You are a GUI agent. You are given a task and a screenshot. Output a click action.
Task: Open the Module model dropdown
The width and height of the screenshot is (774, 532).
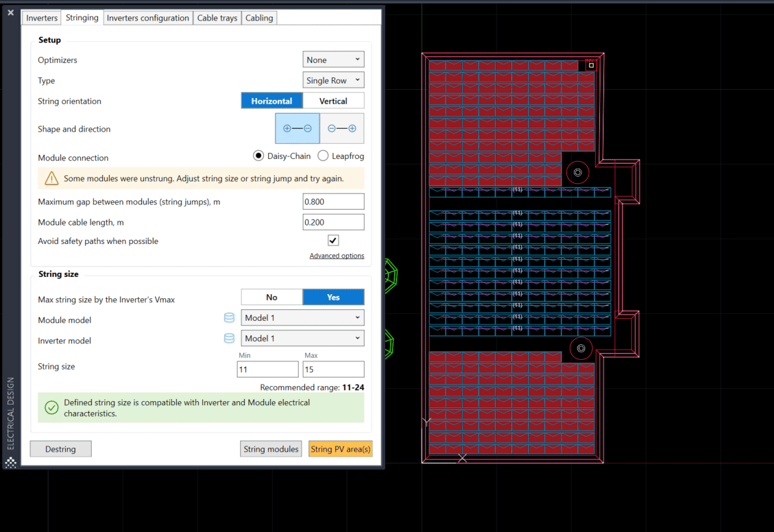[x=302, y=317]
